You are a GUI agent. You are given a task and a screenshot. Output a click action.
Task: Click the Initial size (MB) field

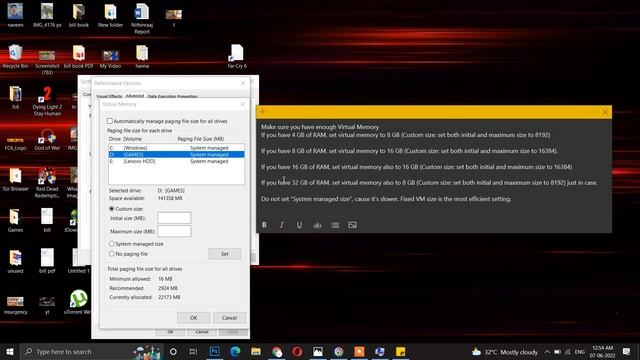click(174, 218)
